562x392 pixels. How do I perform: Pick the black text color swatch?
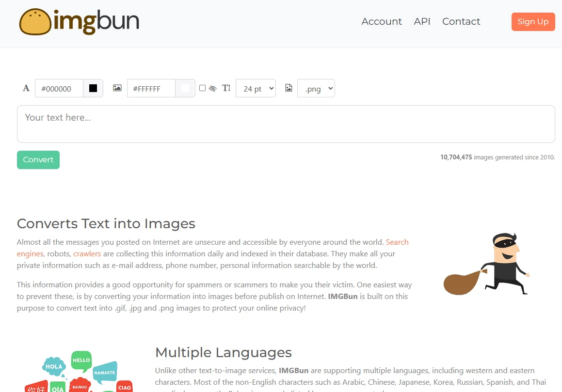(x=93, y=89)
